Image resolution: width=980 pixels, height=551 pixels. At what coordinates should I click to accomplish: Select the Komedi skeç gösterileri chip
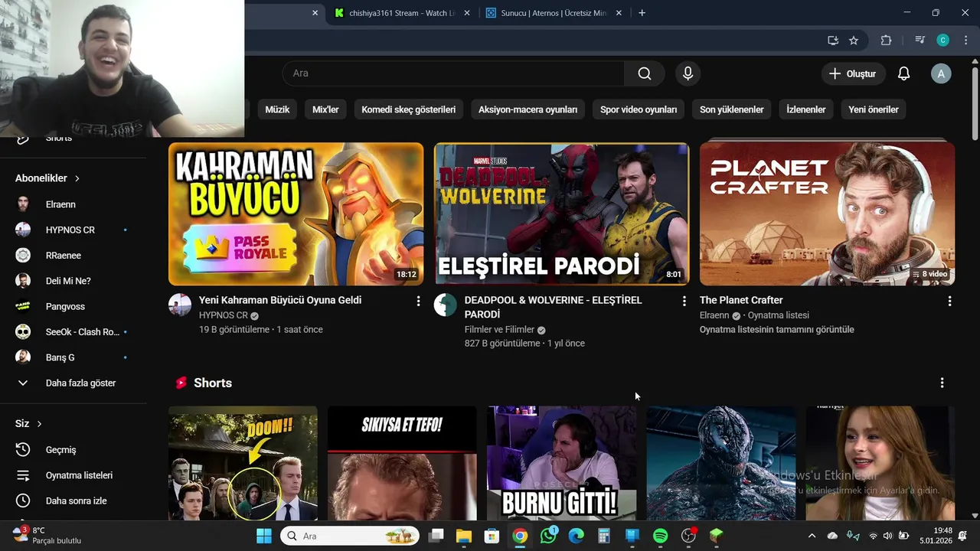point(408,109)
